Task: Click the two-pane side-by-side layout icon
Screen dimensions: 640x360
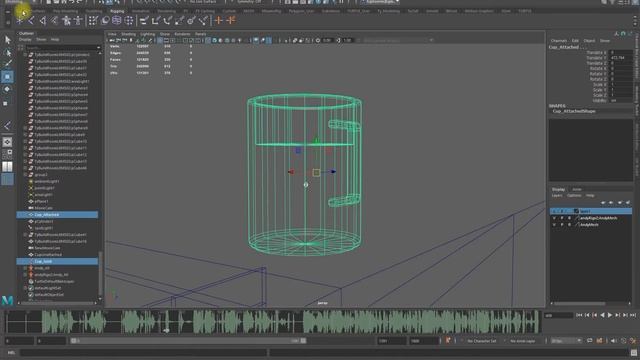Action: (7, 167)
